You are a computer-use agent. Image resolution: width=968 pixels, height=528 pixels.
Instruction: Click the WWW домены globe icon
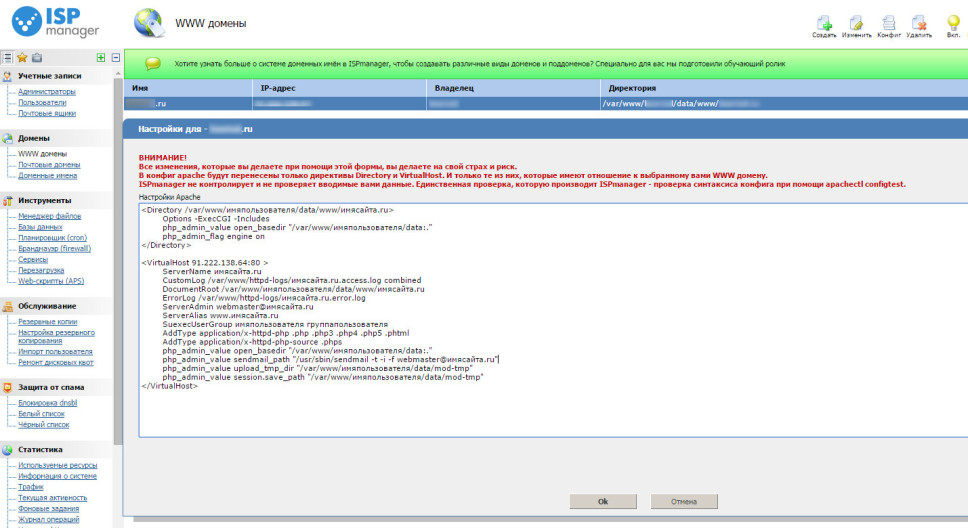tap(149, 23)
